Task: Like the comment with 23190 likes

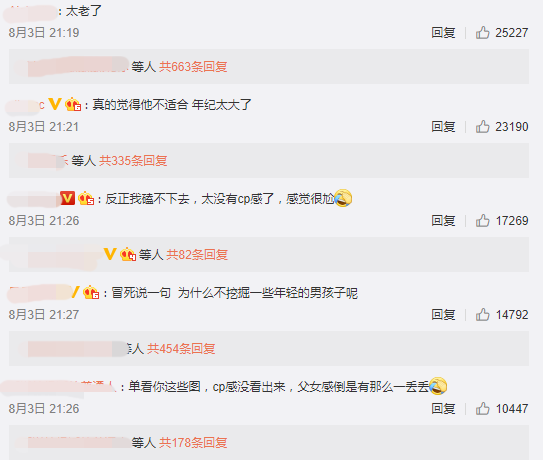Action: coord(482,127)
